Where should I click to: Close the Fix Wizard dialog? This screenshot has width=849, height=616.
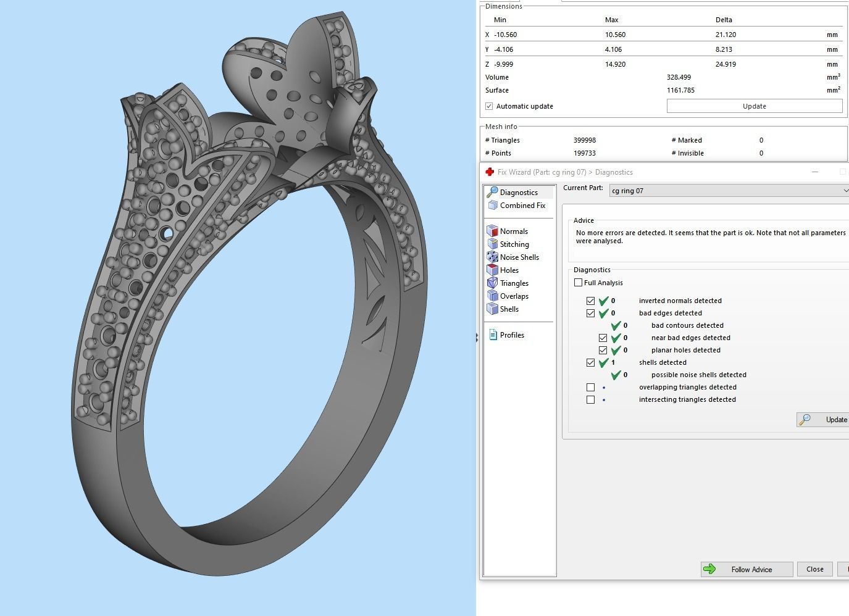(814, 569)
